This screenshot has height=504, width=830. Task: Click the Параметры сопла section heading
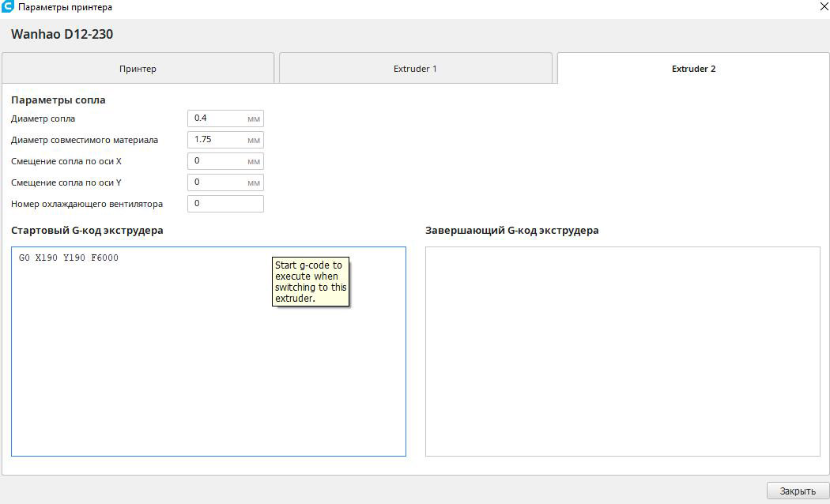tap(58, 100)
